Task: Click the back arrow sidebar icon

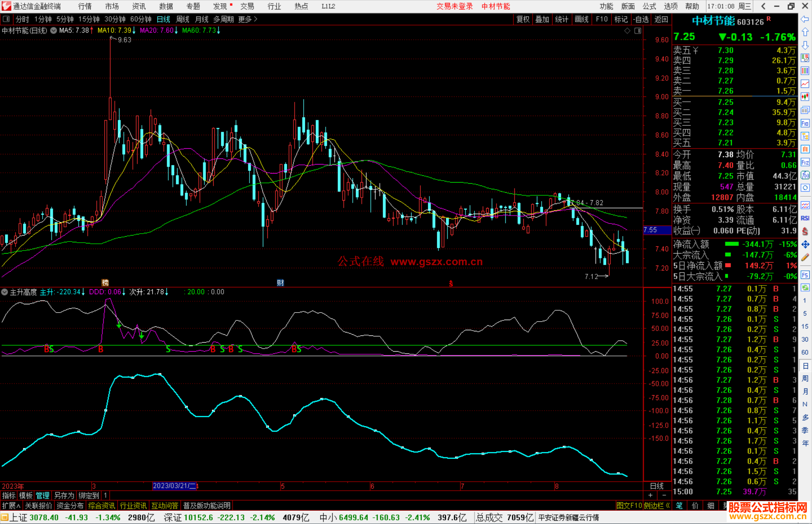Action: [x=805, y=19]
